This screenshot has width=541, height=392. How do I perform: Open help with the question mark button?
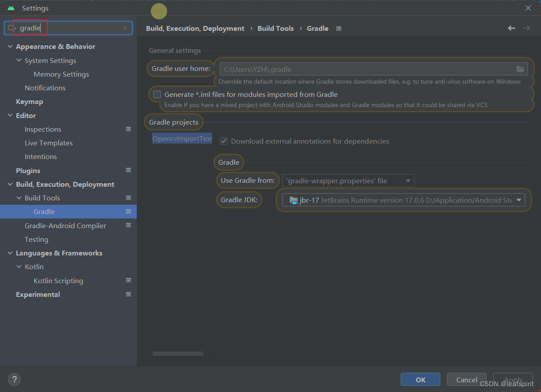[14, 379]
